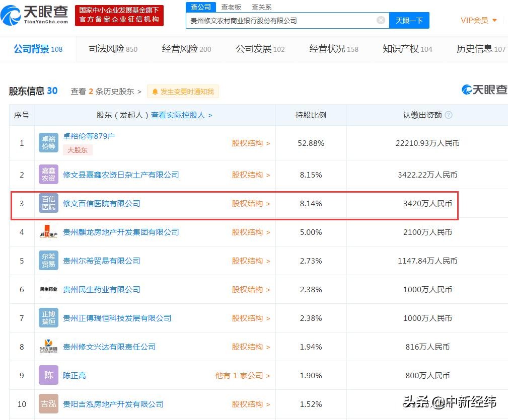Screen dimensions: 508x420
Task: Switch to 历史信息 tab
Action: [481, 49]
